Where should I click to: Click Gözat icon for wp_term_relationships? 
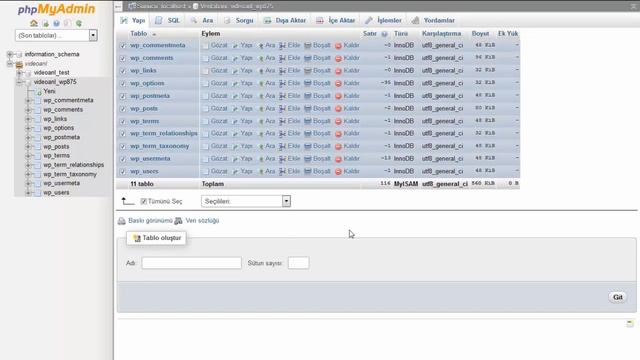tap(205, 134)
